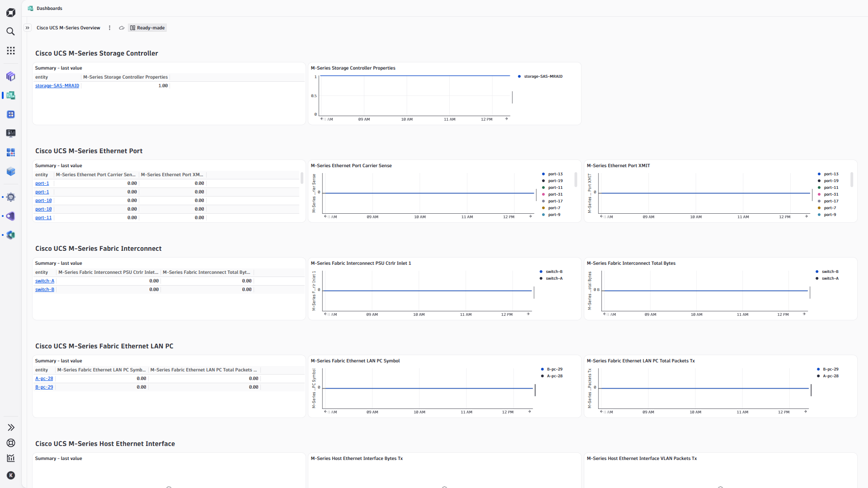Screen dimensions: 868x488
Task: Click the 1.00 value for storage-SAS-MRAID
Action: pos(163,86)
